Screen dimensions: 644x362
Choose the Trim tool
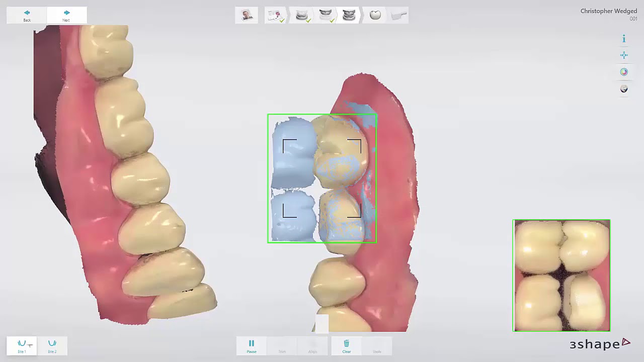tap(282, 346)
